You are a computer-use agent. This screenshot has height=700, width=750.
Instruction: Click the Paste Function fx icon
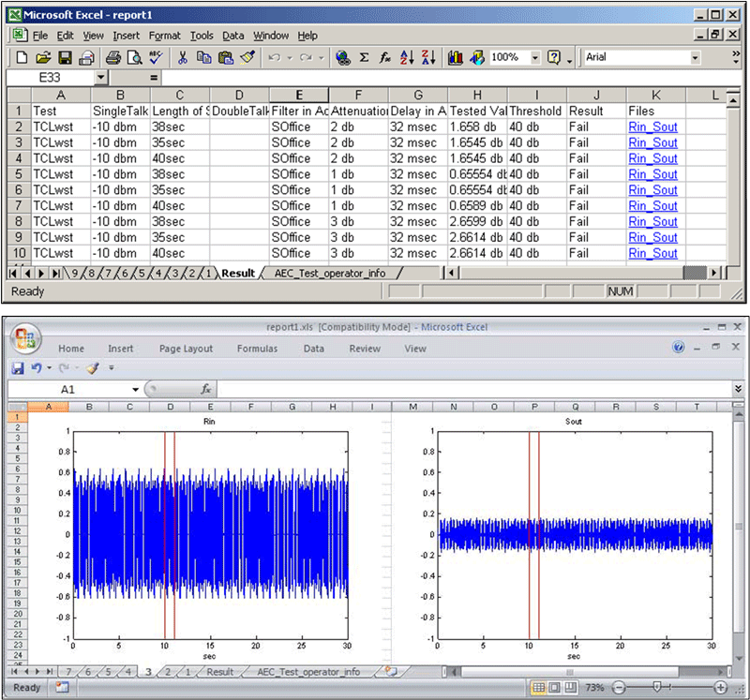(385, 58)
